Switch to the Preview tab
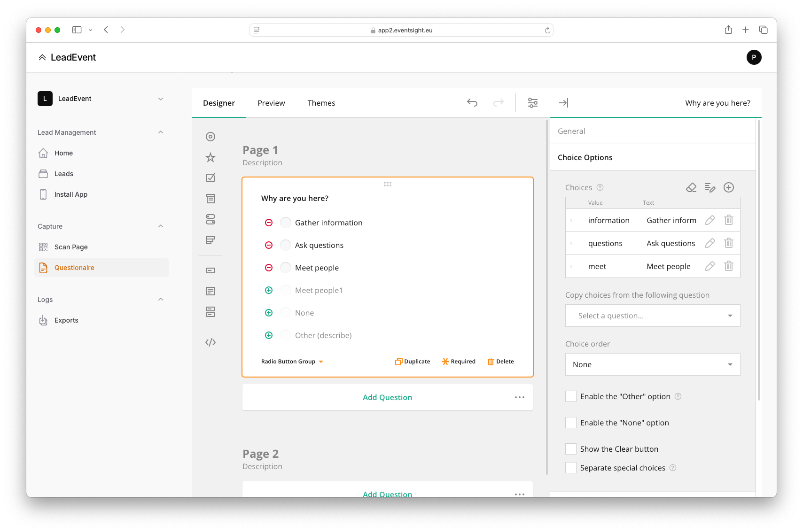803x532 pixels. click(271, 103)
